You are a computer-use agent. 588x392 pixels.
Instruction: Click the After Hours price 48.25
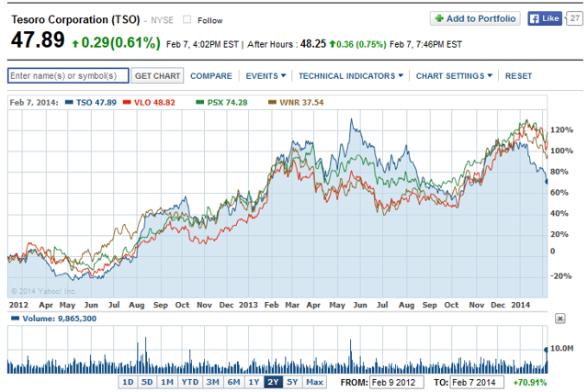(313, 44)
